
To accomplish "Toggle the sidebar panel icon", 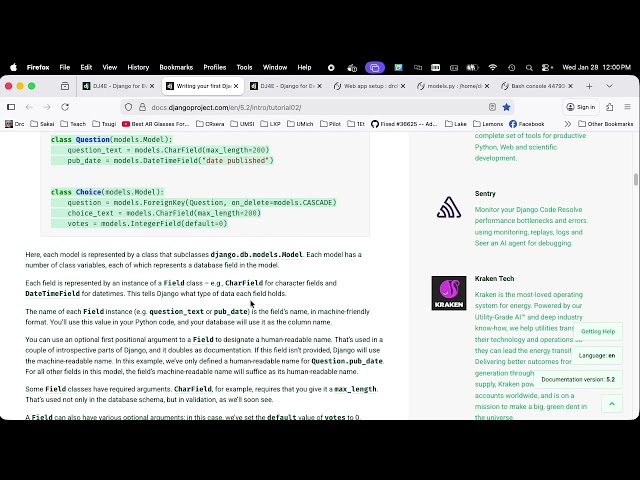I will coord(11,107).
